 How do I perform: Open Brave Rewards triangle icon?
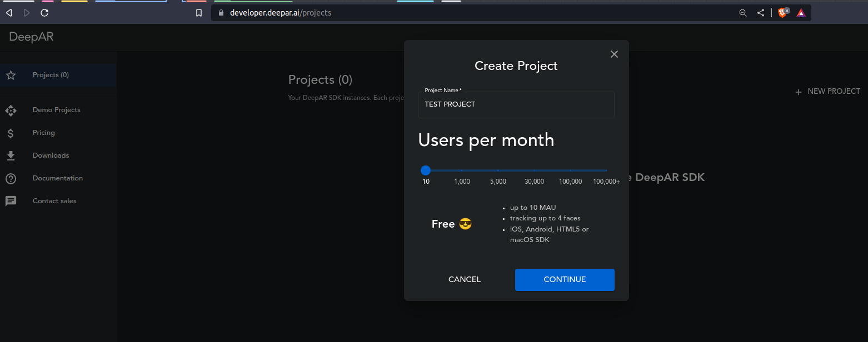coord(801,13)
